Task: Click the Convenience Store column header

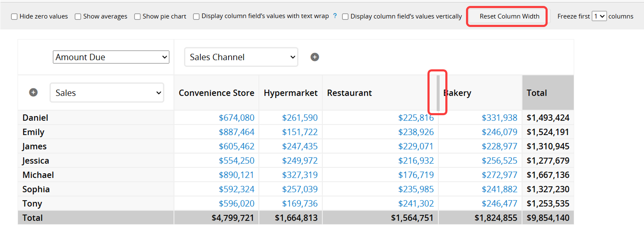Action: pos(216,93)
